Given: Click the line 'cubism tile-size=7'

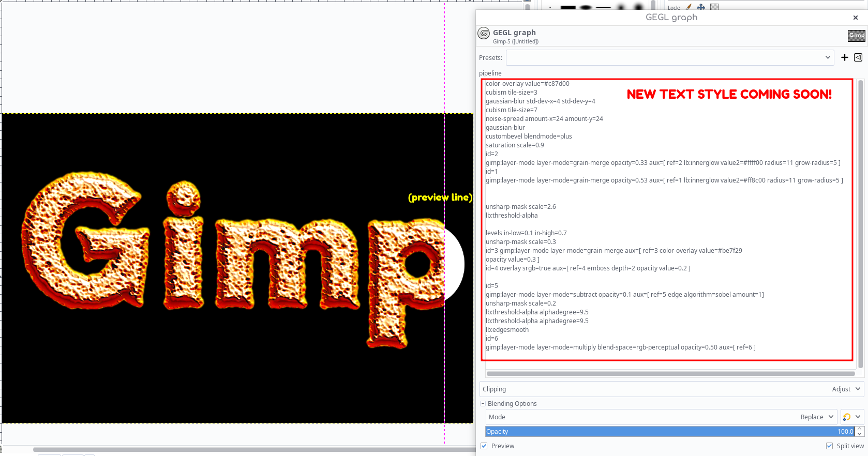Looking at the screenshot, I should coord(512,110).
